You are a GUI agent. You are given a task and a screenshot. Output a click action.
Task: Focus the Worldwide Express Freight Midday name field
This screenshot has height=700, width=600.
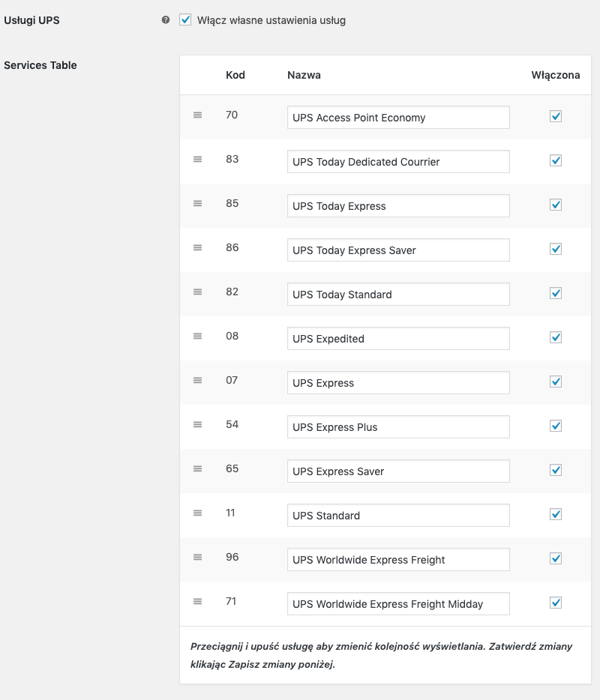(x=398, y=603)
